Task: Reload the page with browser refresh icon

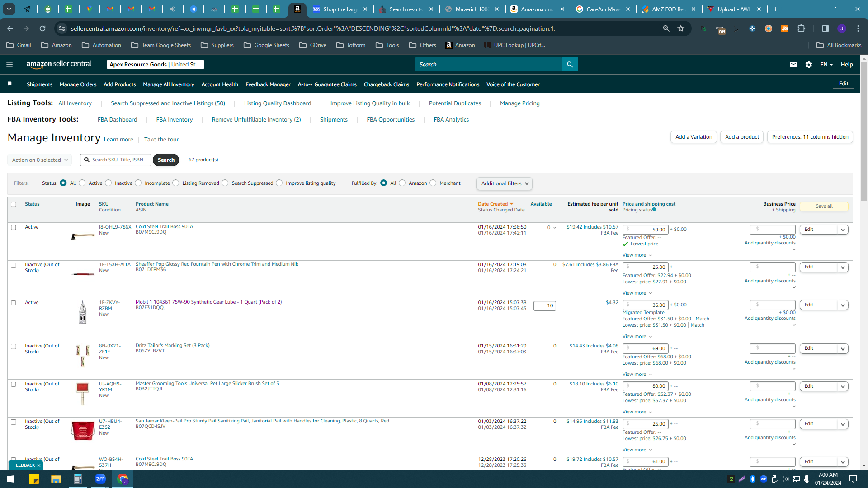Action: pyautogui.click(x=42, y=28)
